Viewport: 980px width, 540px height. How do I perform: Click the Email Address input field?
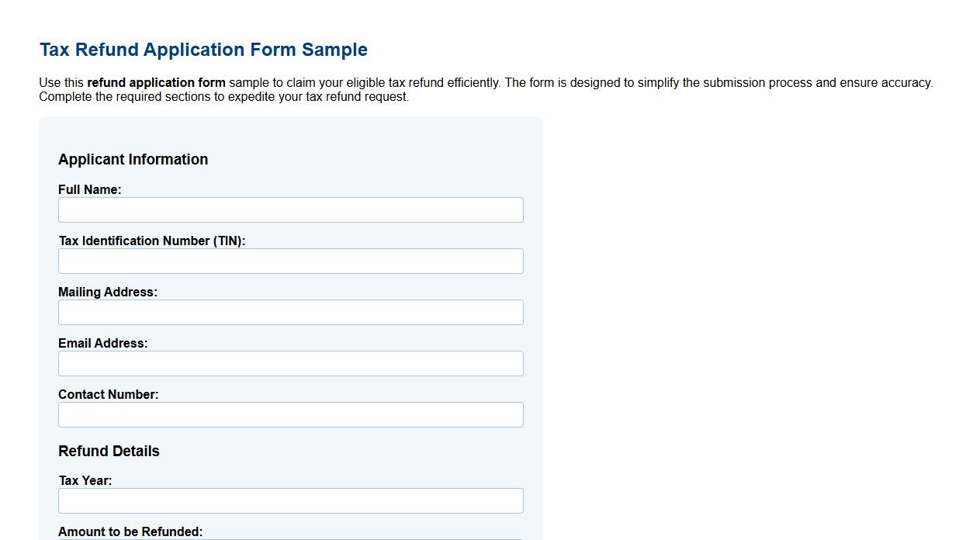point(290,363)
